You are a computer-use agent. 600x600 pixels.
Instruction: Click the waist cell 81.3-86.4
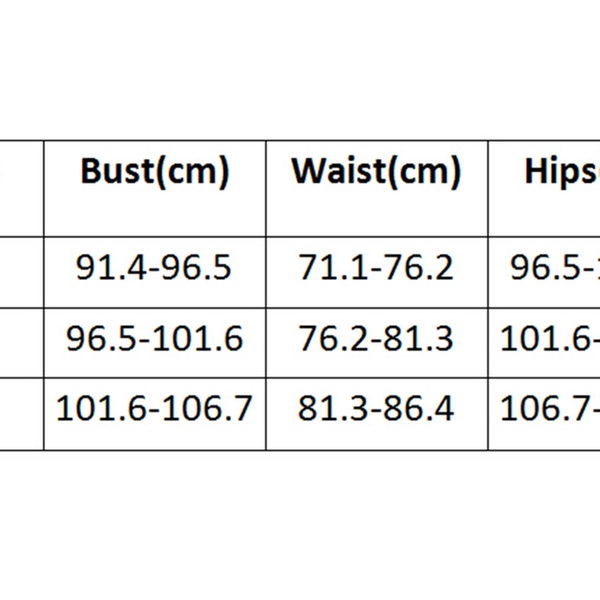pos(375,409)
